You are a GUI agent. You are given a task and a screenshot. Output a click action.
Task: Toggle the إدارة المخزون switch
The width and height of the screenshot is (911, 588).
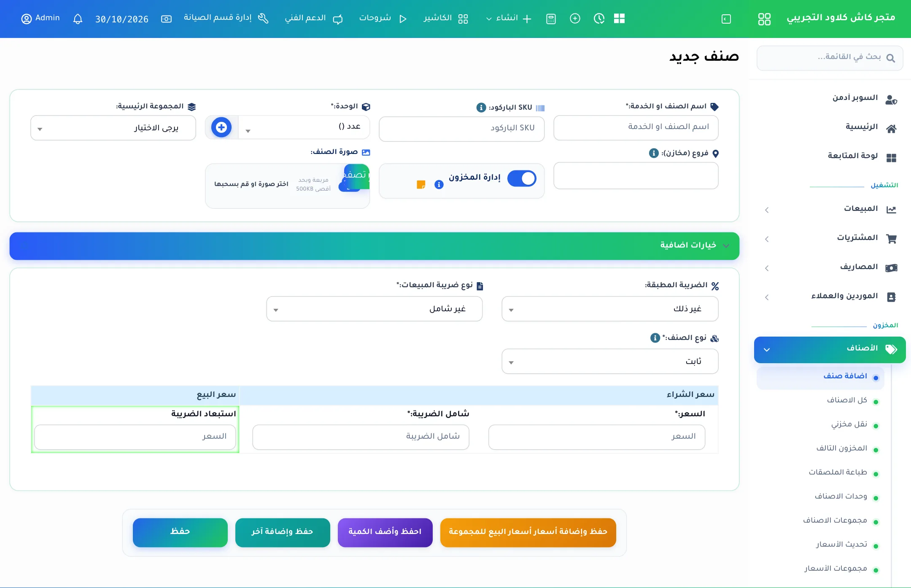pyautogui.click(x=522, y=178)
